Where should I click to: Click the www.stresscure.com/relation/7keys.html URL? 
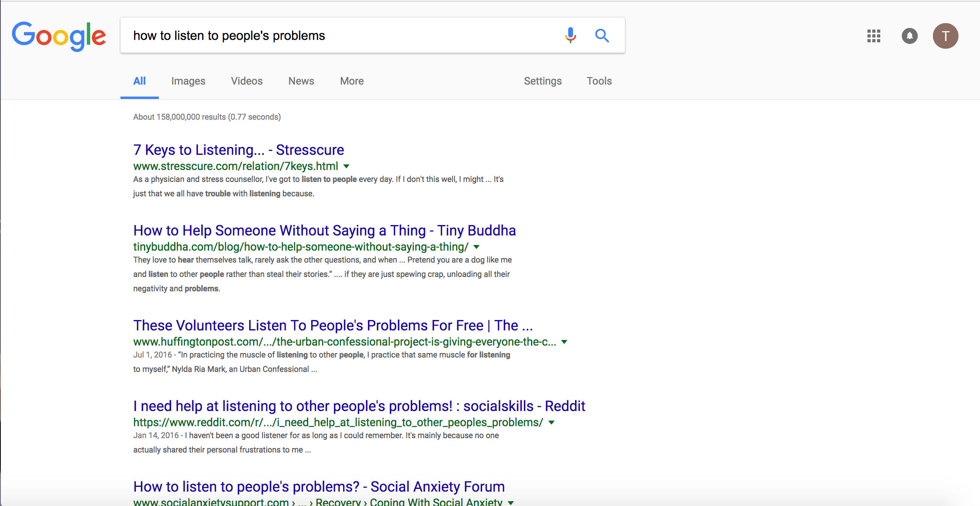click(235, 166)
